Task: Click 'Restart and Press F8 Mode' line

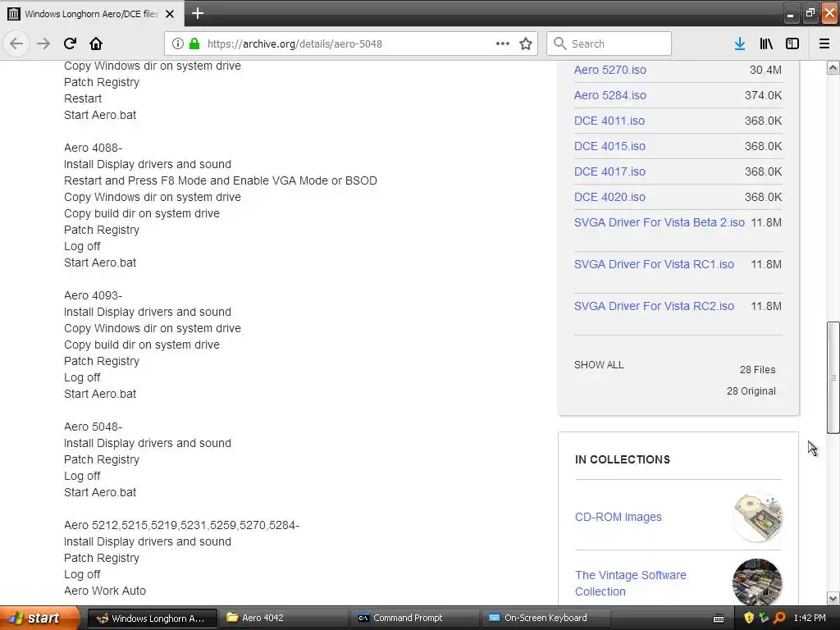Action: [221, 180]
